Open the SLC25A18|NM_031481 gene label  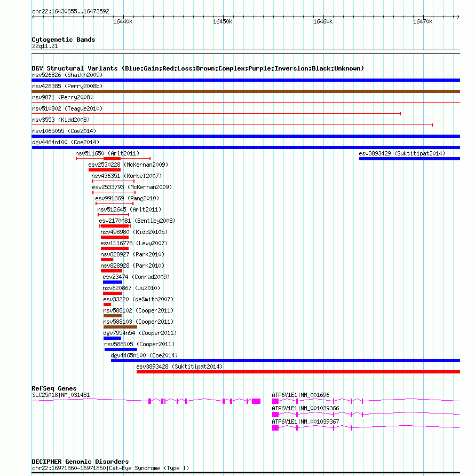click(x=61, y=395)
